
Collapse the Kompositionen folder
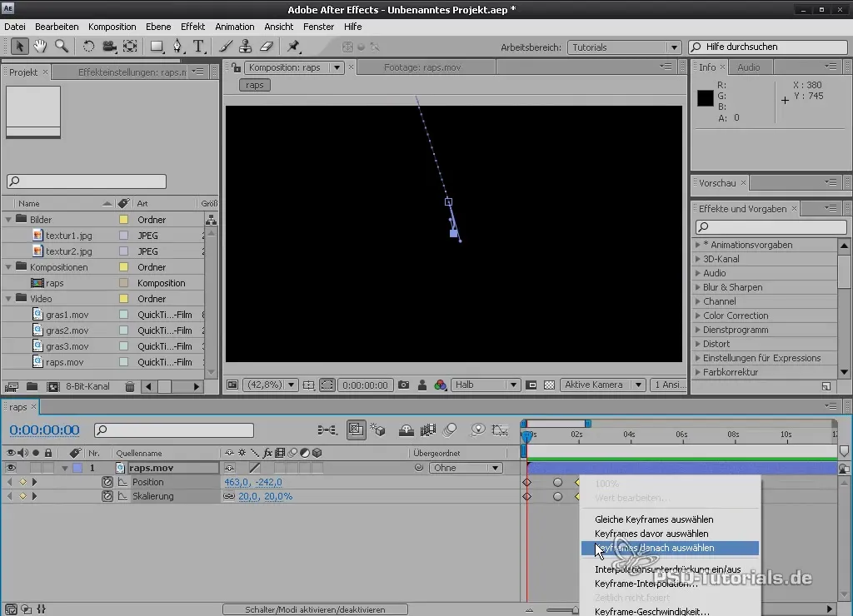[x=8, y=267]
